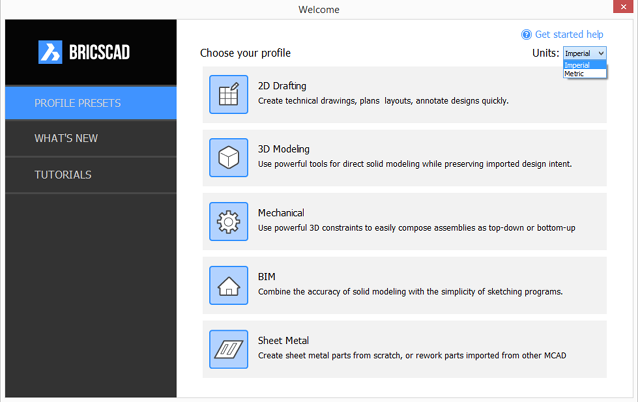The image size is (638, 402).
Task: Click the 3D Modeling cube icon
Action: coord(228,157)
